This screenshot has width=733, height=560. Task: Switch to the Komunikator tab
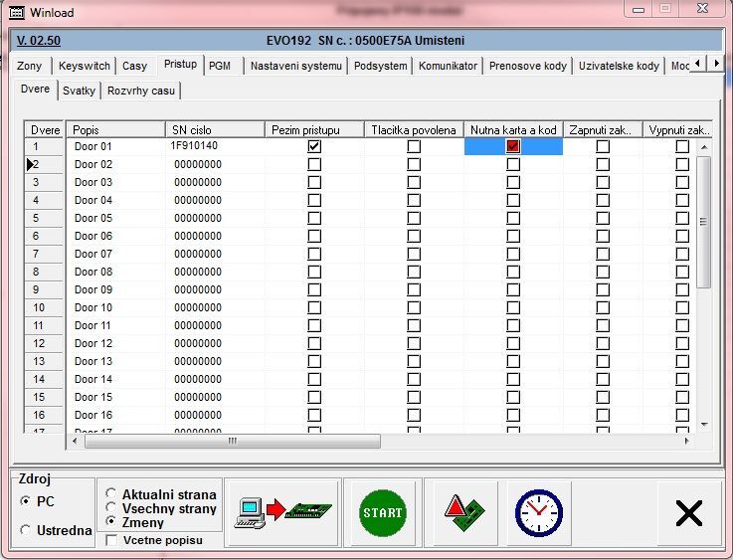(x=449, y=66)
